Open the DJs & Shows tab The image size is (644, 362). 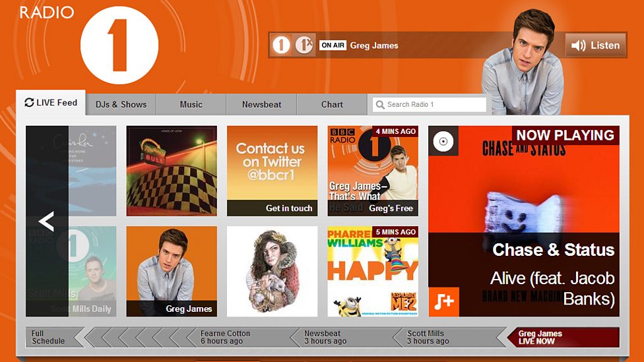pos(121,104)
